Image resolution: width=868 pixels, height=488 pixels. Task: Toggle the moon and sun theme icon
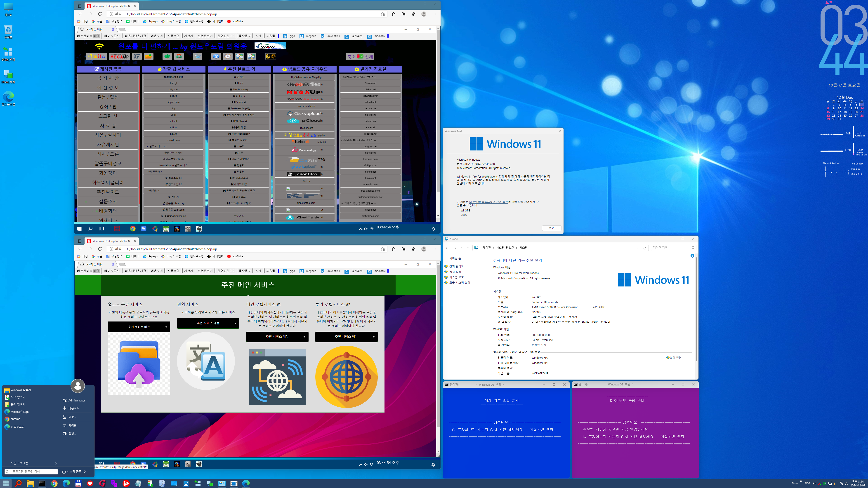coord(270,56)
